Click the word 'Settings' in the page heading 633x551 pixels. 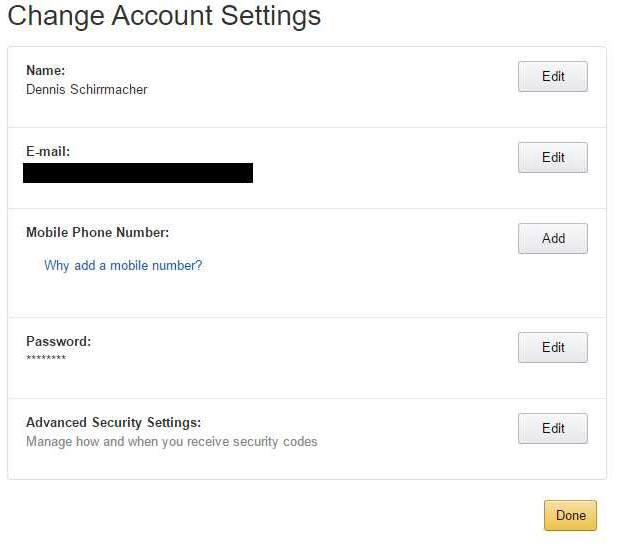tap(270, 17)
